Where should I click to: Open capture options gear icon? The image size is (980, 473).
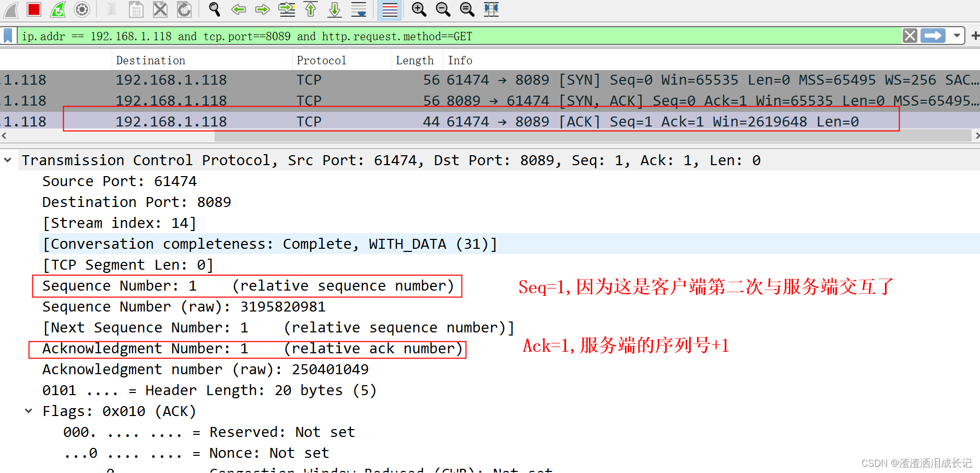[x=82, y=9]
